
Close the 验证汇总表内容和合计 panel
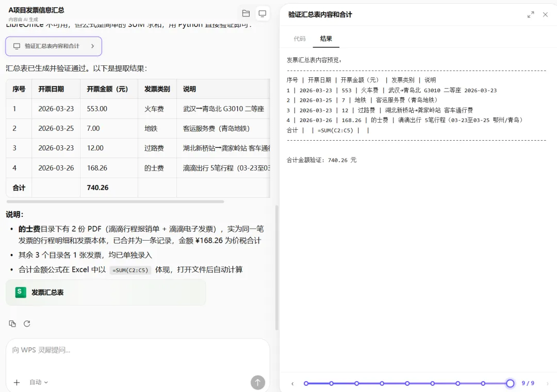click(545, 14)
